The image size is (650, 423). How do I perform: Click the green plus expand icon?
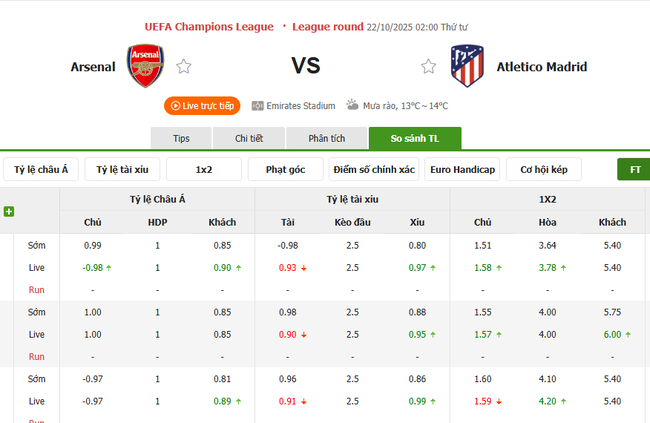tap(9, 211)
